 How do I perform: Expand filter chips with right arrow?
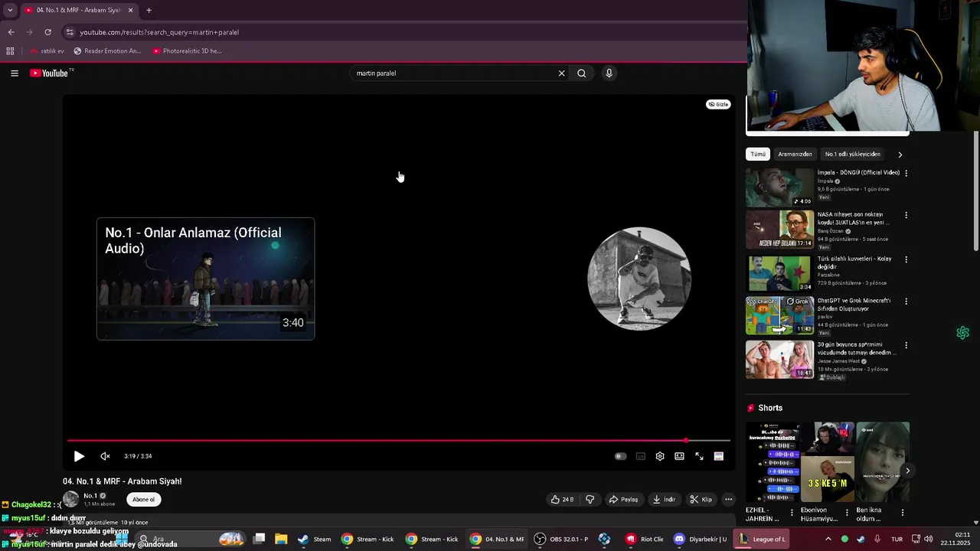(900, 155)
